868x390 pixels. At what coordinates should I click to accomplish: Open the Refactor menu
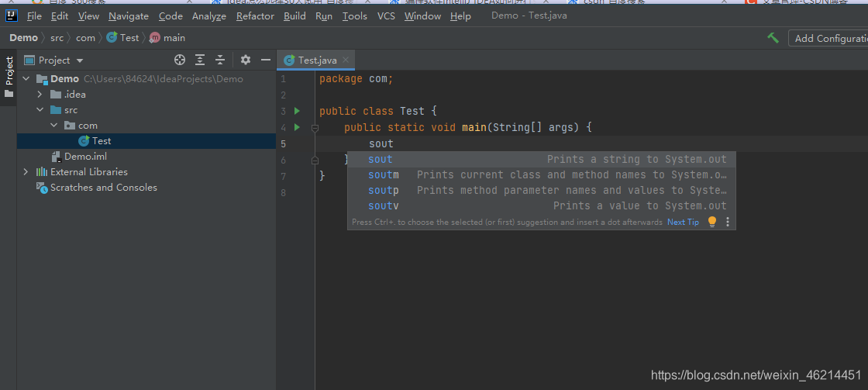click(x=255, y=16)
